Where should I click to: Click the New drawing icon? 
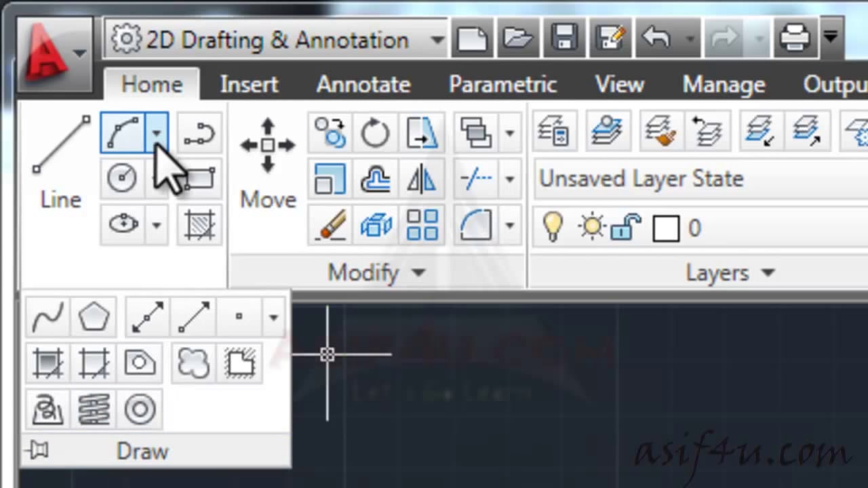point(472,39)
